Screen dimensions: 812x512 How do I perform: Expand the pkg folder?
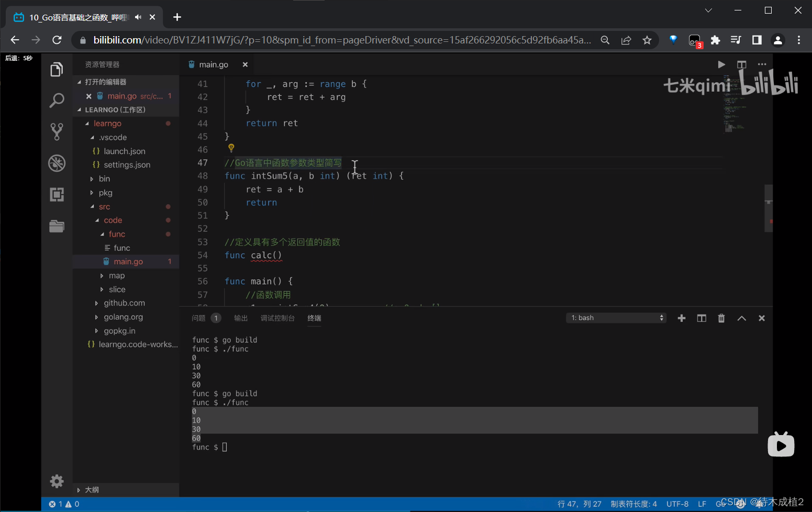pos(92,193)
